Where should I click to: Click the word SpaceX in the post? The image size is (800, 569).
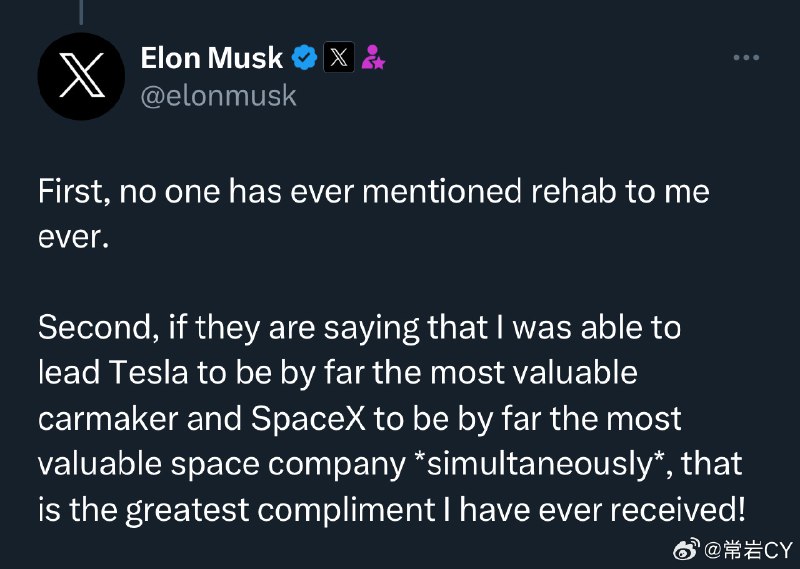point(308,419)
